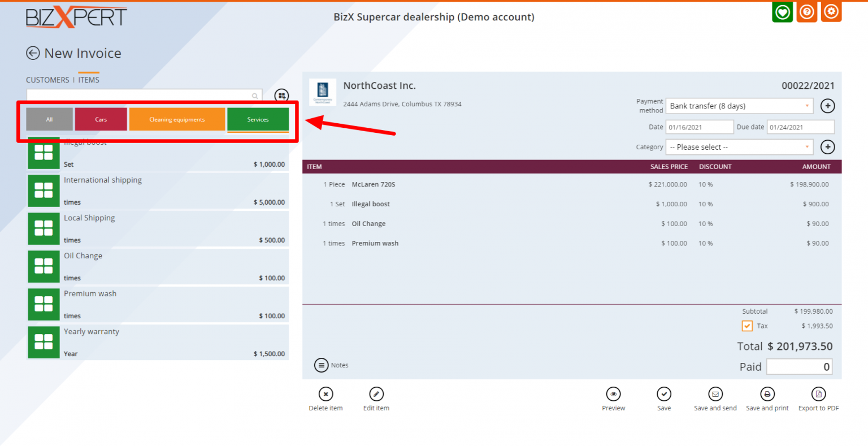Add Yearly warranty item to invoice
The image size is (868, 446).
pyautogui.click(x=158, y=342)
